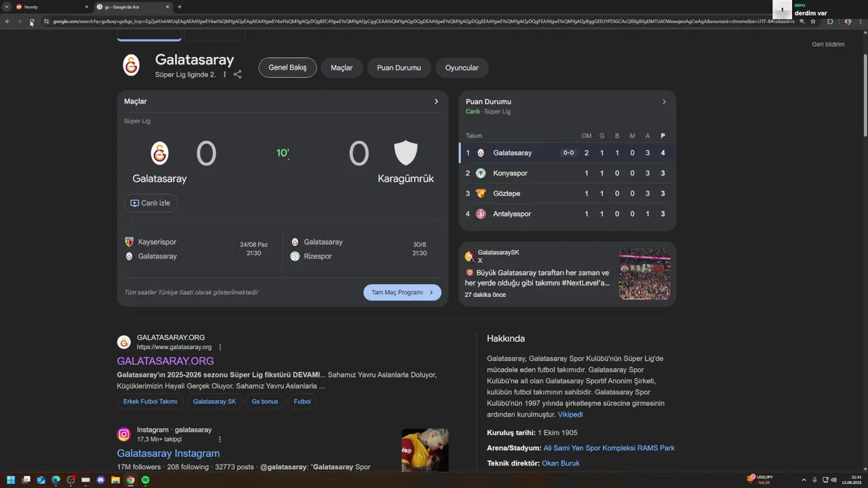Expand the Maçlar section with its arrow
This screenshot has height=488, width=868.
click(x=436, y=102)
